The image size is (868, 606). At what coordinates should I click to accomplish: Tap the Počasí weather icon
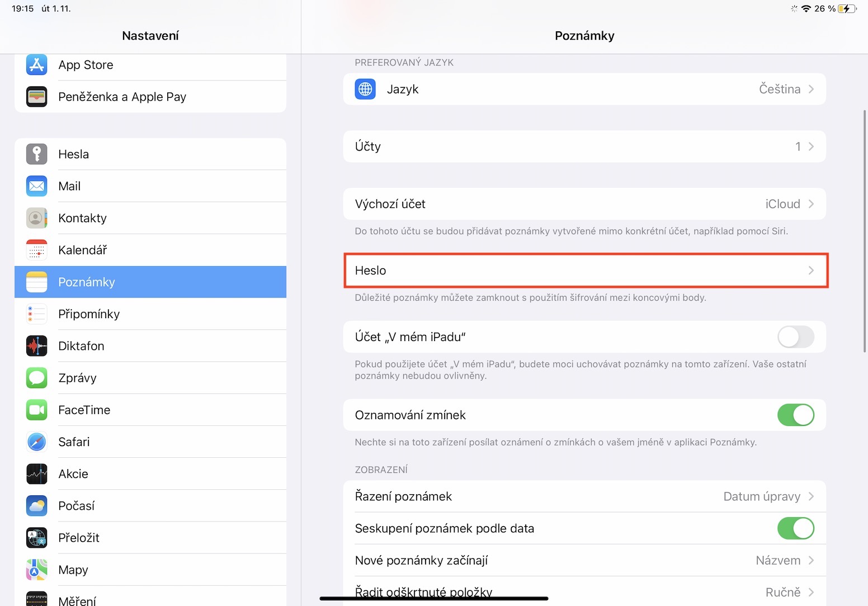point(37,506)
